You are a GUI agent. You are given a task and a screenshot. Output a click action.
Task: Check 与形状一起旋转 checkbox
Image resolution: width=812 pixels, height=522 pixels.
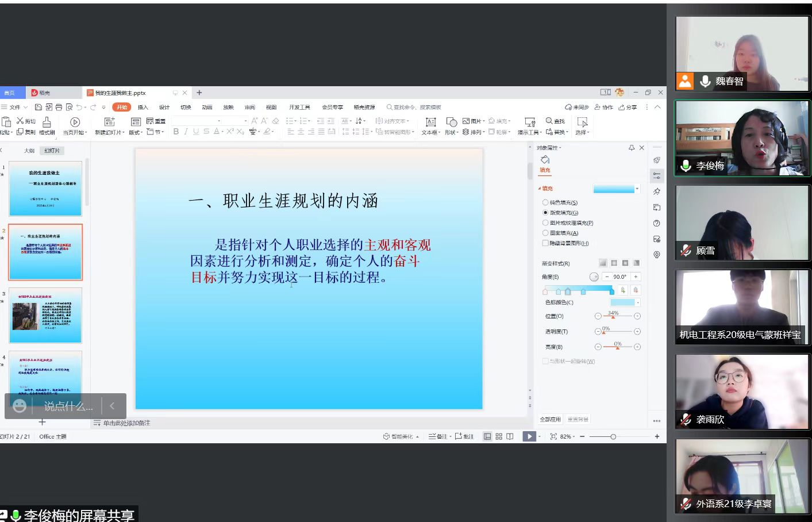point(545,361)
